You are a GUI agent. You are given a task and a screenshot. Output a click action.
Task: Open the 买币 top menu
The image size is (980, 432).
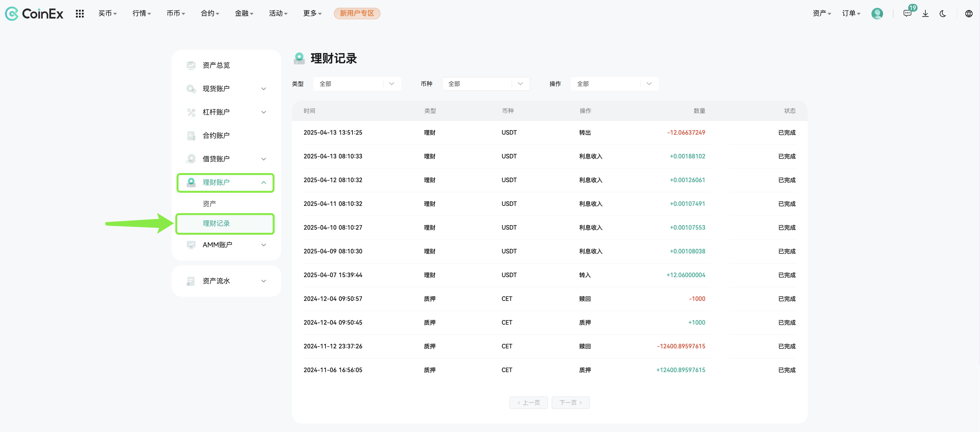click(108, 13)
